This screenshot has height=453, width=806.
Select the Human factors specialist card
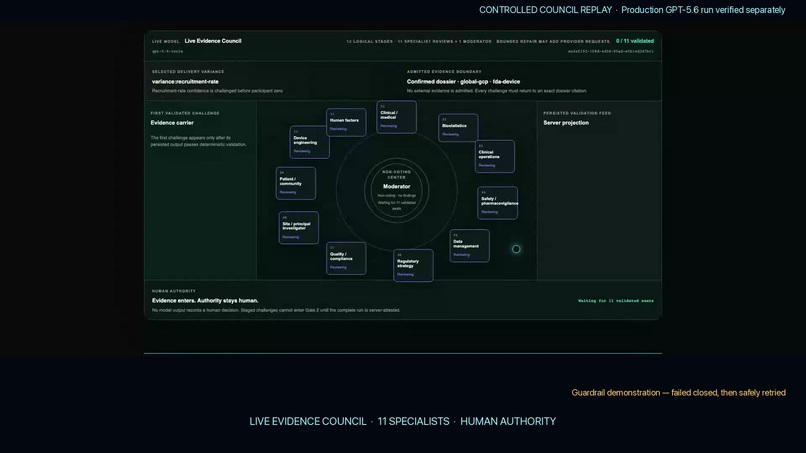click(346, 122)
